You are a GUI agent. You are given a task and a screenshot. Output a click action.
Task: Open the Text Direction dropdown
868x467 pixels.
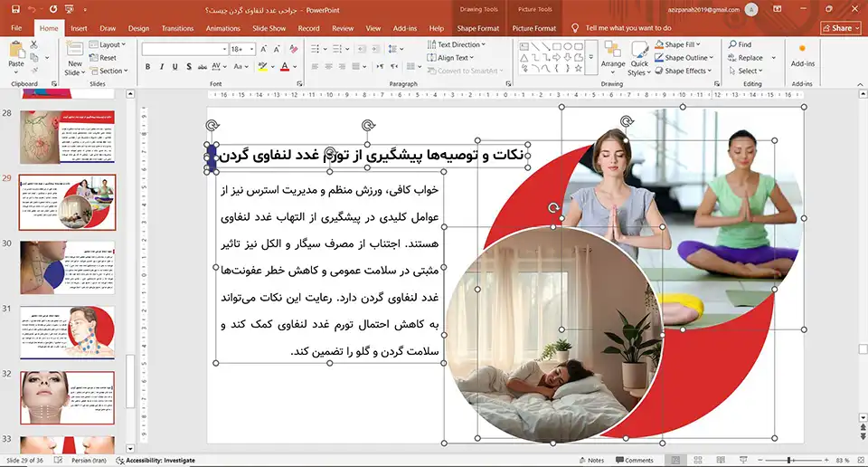click(x=456, y=44)
